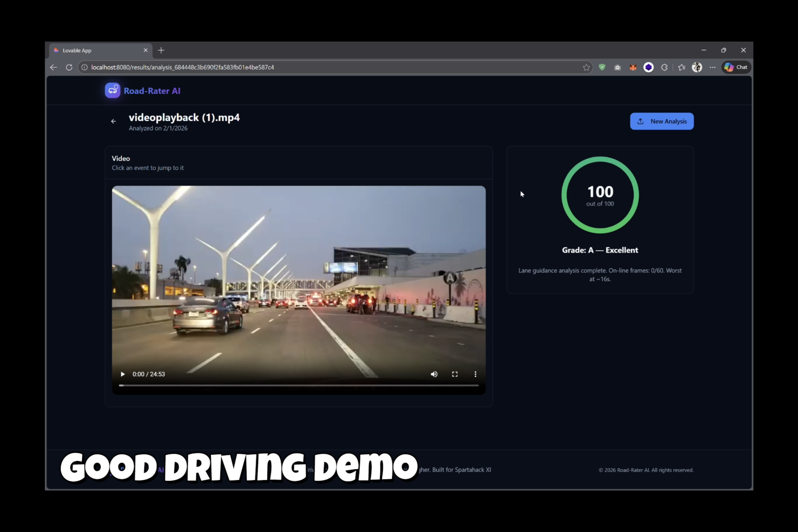
Task: Open the video's three-dot options menu
Action: pos(475,374)
